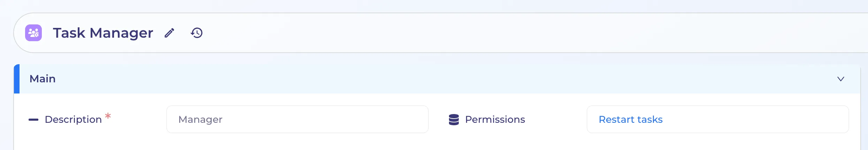Open the change history clock icon
Viewport: 868px width, 150px height.
197,33
